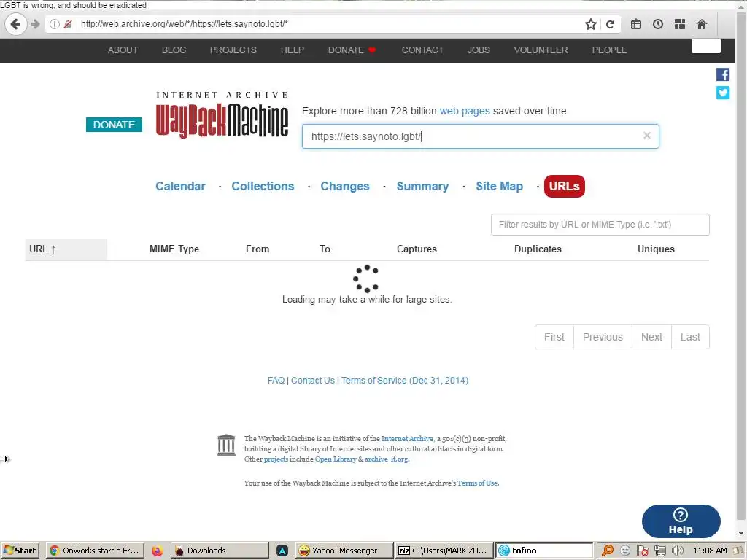
Task: Switch to the Changes tab
Action: 345,186
